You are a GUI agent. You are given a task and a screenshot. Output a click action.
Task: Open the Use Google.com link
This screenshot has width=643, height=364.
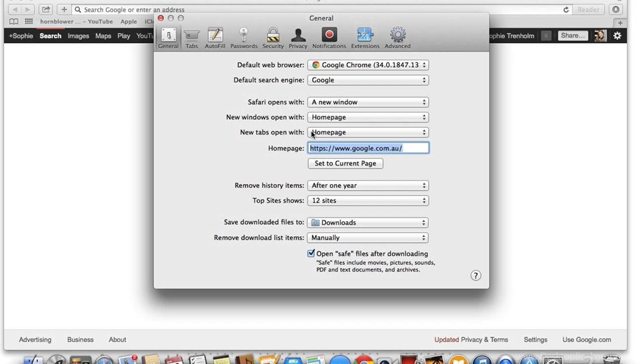pos(587,340)
